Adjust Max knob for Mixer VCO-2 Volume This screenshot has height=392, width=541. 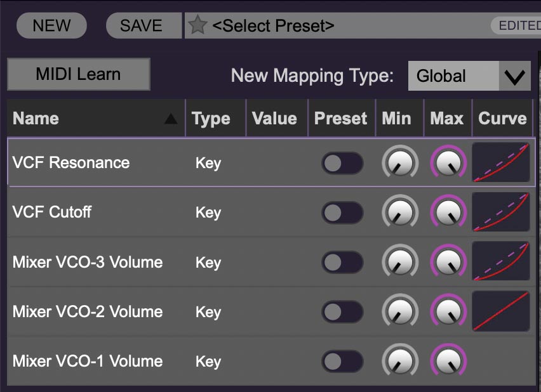tap(448, 311)
